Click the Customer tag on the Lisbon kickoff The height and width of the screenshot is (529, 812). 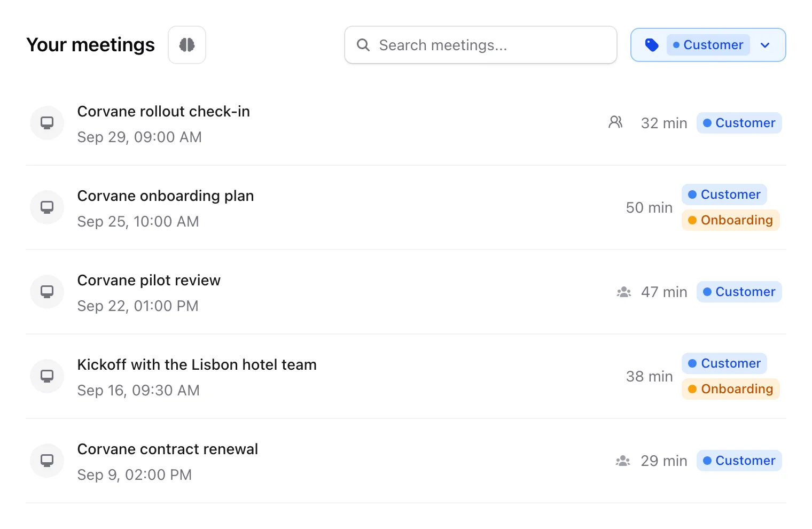coord(724,363)
